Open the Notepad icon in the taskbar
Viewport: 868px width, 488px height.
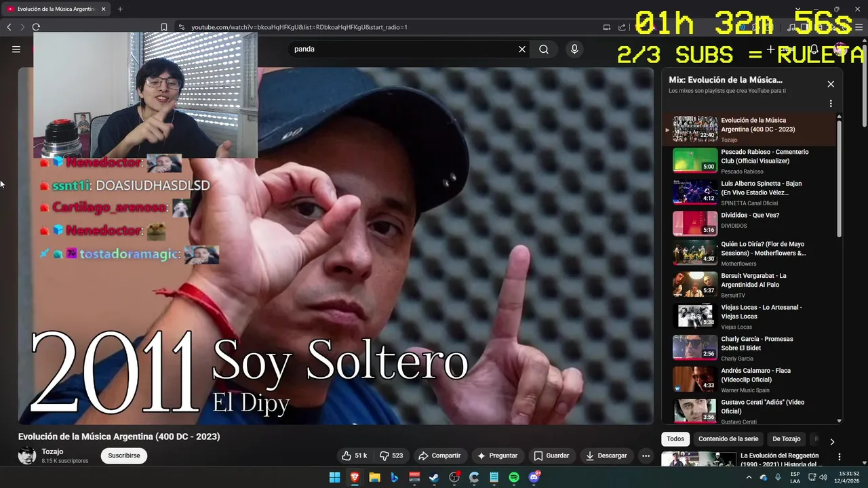click(x=494, y=478)
